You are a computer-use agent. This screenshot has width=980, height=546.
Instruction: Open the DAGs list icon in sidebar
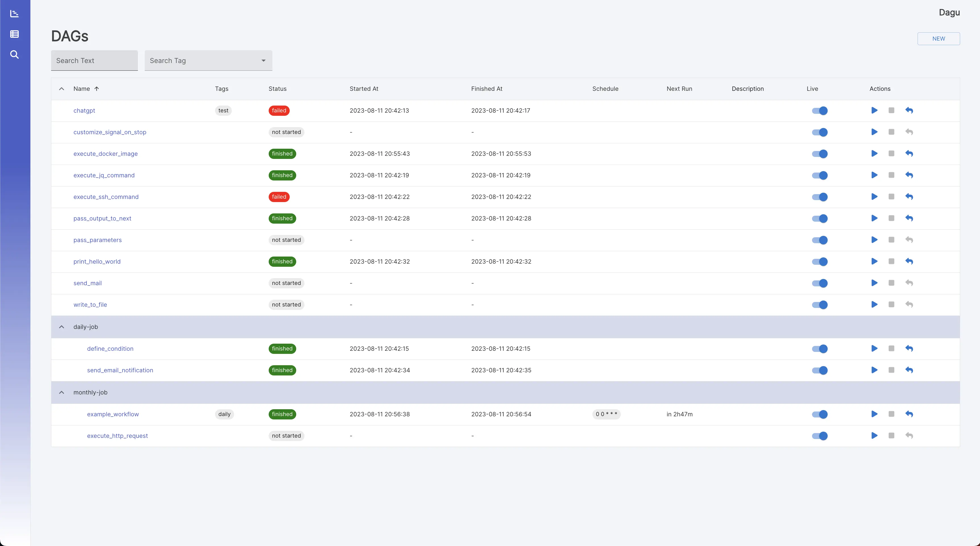pos(14,34)
